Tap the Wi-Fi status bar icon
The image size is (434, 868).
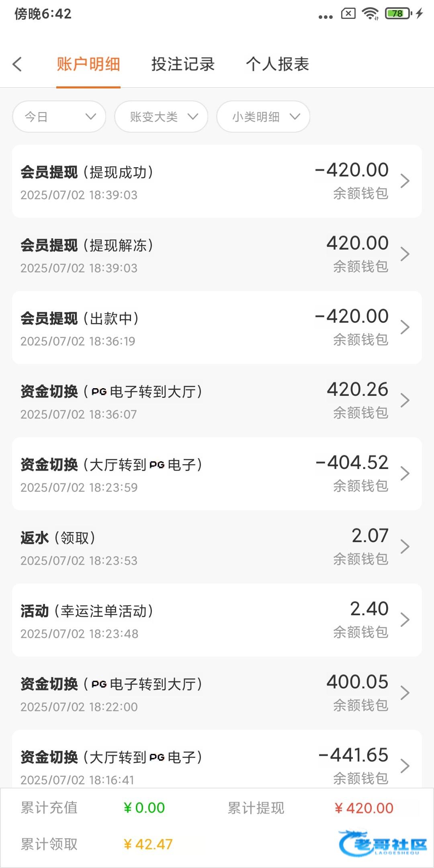click(370, 14)
